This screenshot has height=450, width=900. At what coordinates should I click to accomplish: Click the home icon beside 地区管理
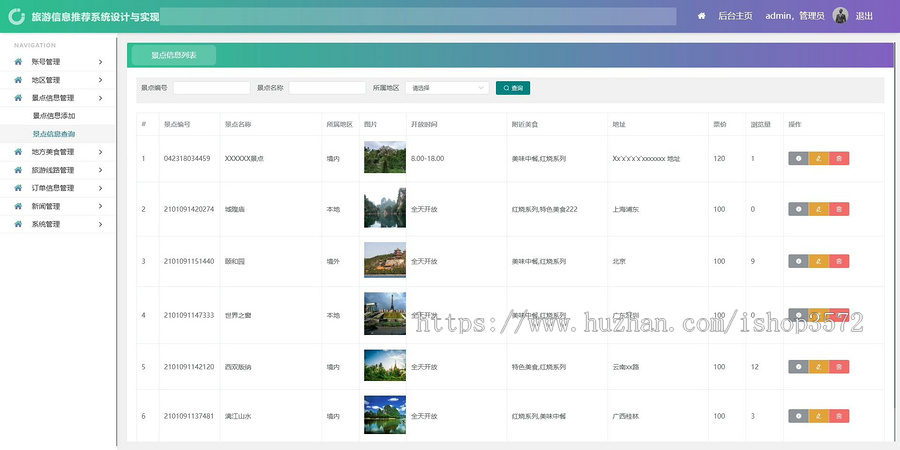click(x=18, y=80)
